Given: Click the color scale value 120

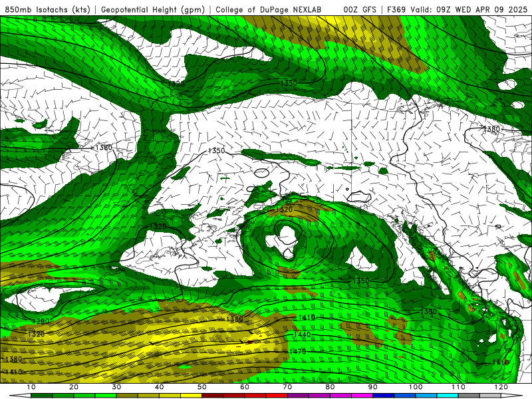Looking at the screenshot, I should point(501,387).
